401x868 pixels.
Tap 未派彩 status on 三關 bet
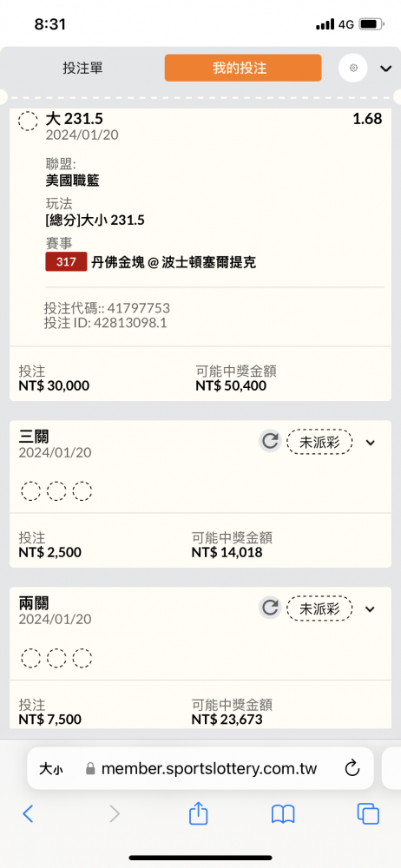point(319,442)
